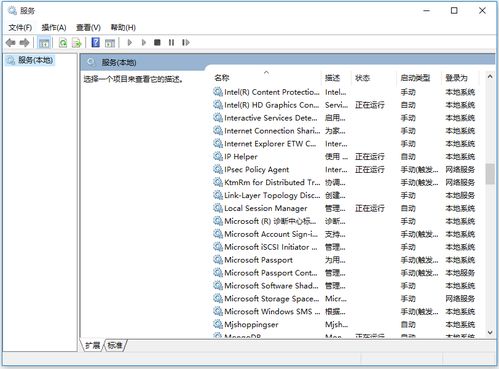Image resolution: width=499 pixels, height=369 pixels.
Task: Open the 操作(A) menu
Action: pos(54,27)
